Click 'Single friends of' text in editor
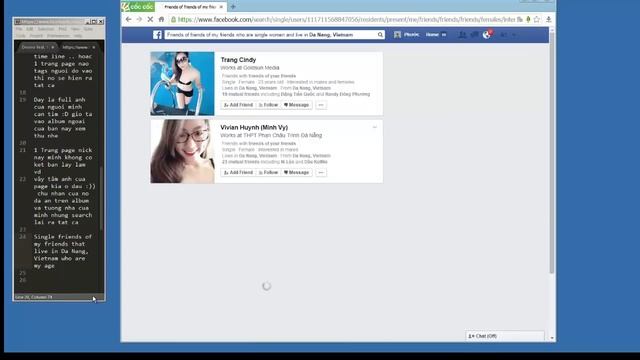This screenshot has height=360, width=640. pyautogui.click(x=63, y=237)
